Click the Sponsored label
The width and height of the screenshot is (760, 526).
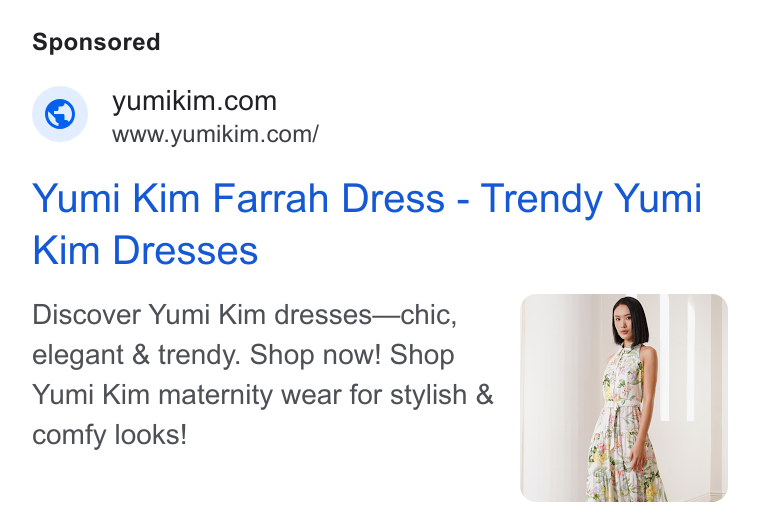point(96,42)
